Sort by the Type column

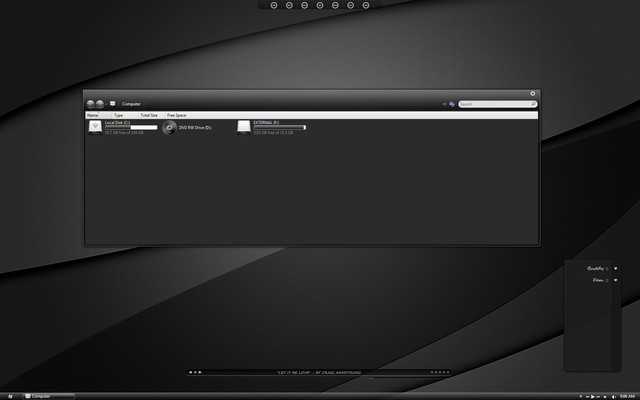tap(125, 115)
